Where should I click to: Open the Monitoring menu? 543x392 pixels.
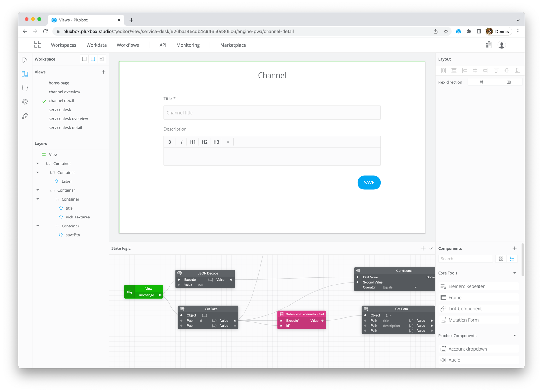pyautogui.click(x=188, y=45)
